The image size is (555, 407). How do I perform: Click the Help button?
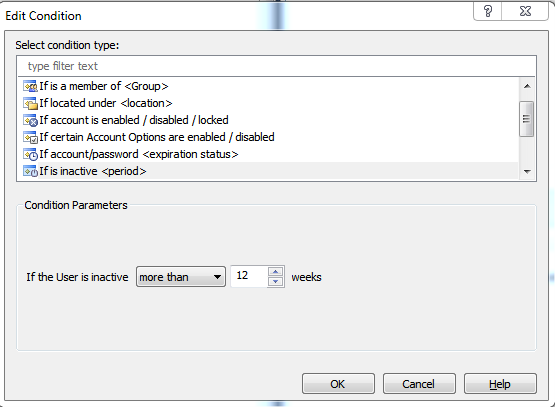pos(500,384)
